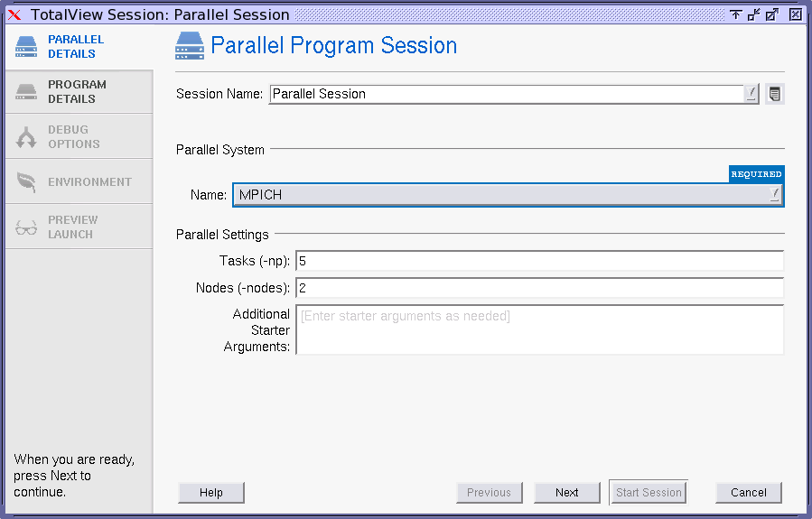Click the Debug Options fork arrows icon

pos(26,137)
